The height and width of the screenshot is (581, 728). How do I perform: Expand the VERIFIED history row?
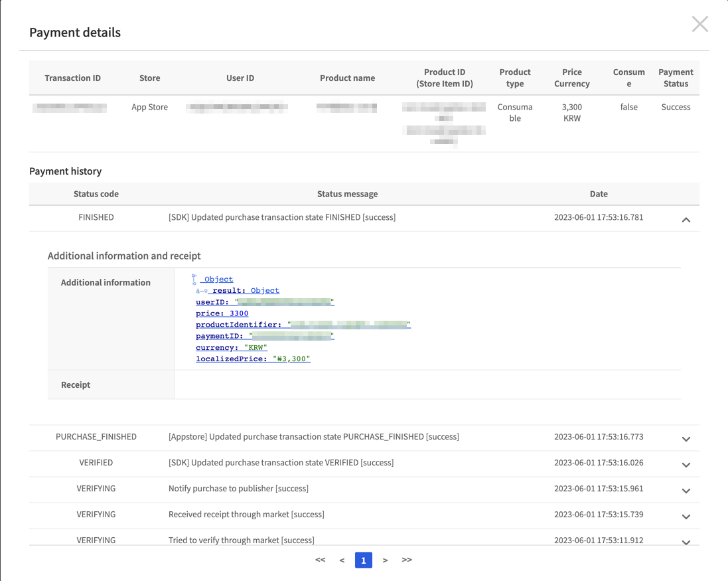point(686,464)
